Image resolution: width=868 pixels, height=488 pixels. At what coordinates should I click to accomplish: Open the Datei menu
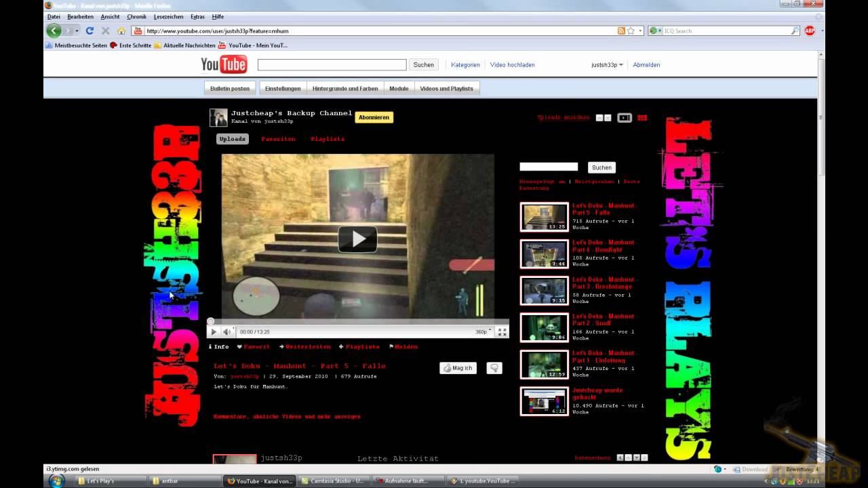[x=54, y=16]
